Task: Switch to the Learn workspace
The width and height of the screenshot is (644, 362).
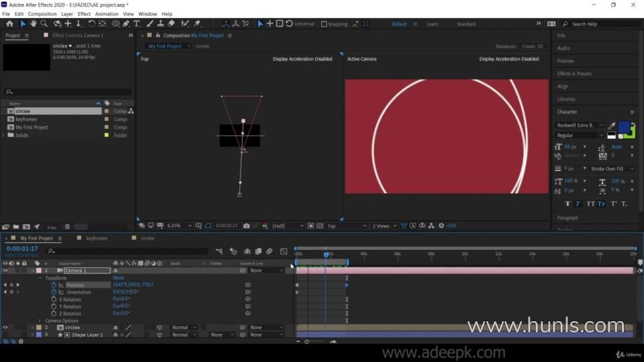Action: [432, 24]
